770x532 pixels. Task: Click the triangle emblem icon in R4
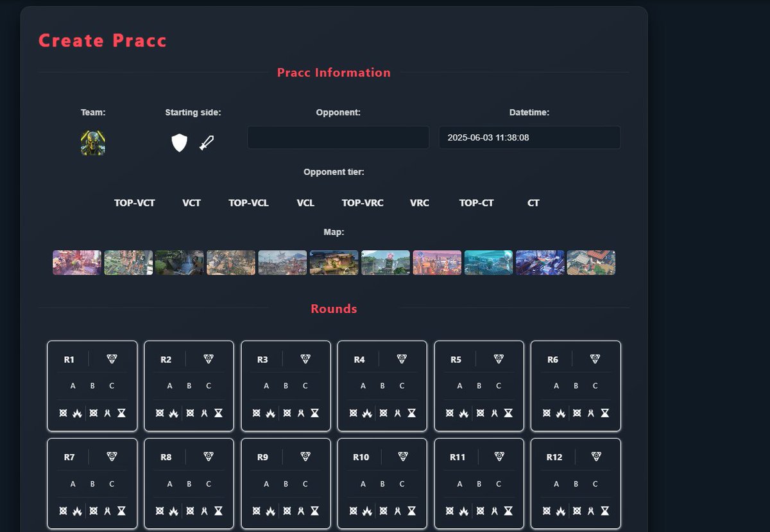(402, 359)
